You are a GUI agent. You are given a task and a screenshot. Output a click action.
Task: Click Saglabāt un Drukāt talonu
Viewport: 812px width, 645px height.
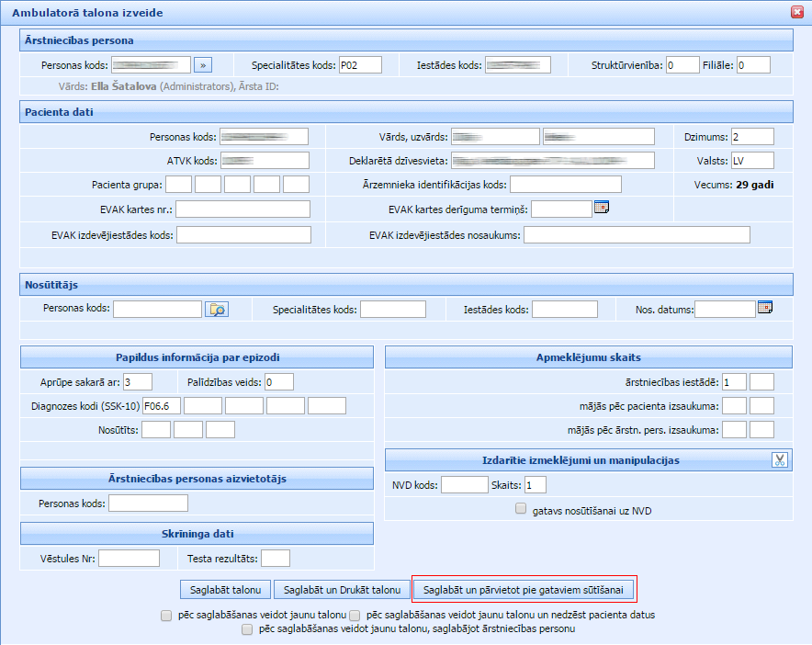(x=342, y=589)
